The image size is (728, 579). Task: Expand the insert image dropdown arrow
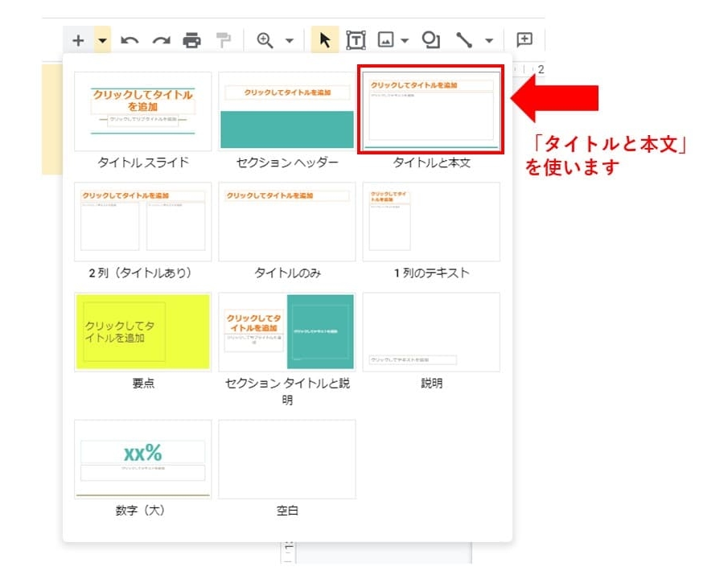pyautogui.click(x=405, y=40)
